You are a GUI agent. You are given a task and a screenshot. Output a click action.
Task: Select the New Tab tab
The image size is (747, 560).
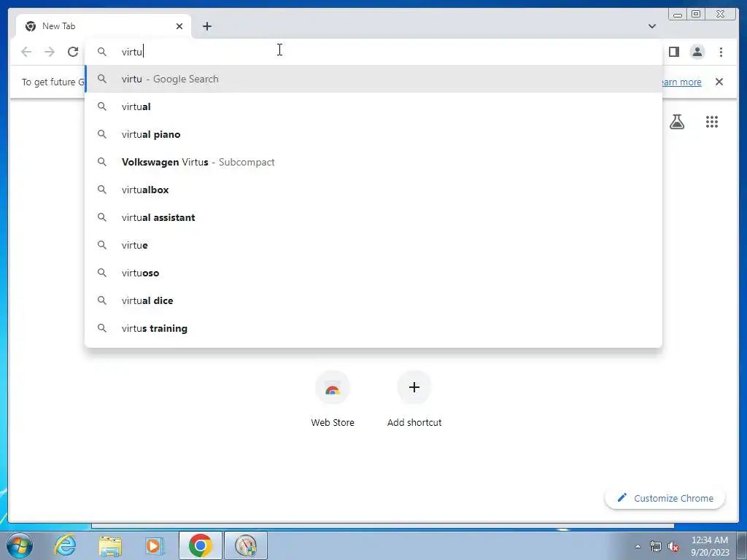(104, 26)
